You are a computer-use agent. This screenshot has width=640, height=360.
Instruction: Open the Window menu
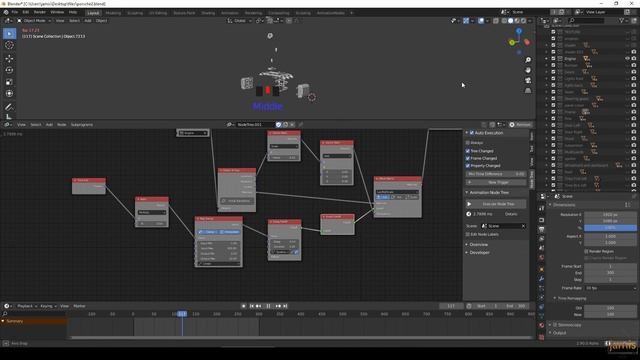click(57, 13)
